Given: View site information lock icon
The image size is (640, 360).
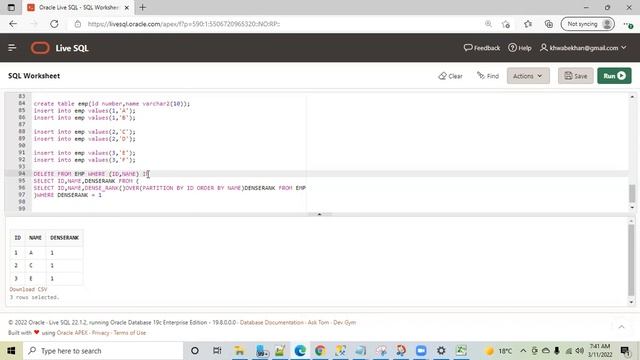Looking at the screenshot, I should (78, 24).
